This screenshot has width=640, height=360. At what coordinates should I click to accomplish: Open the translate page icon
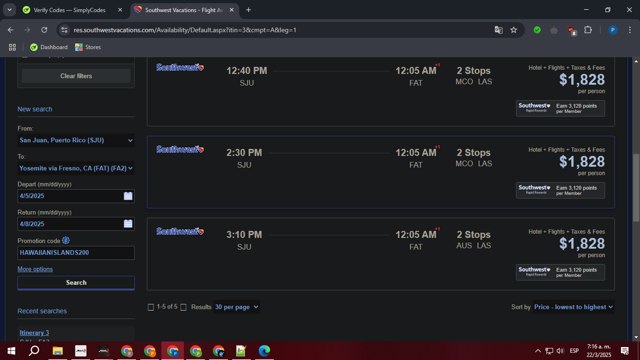click(498, 30)
